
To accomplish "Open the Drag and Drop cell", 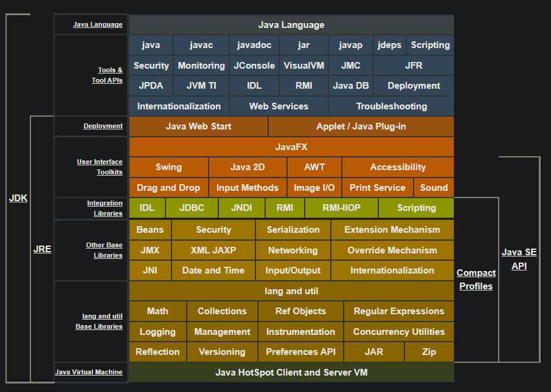I will tap(168, 188).
